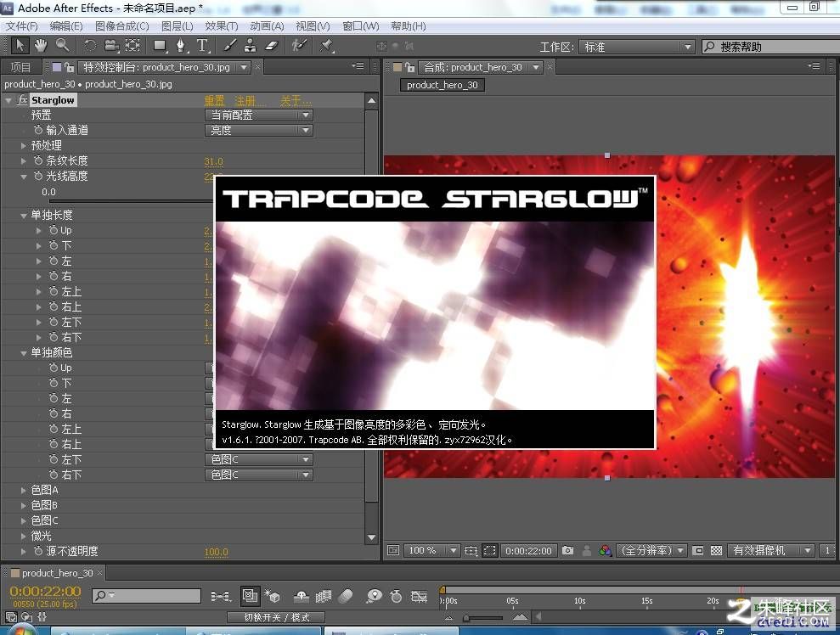Select the arrow Selection tool
Screen dimensions: 840x635
coord(20,46)
